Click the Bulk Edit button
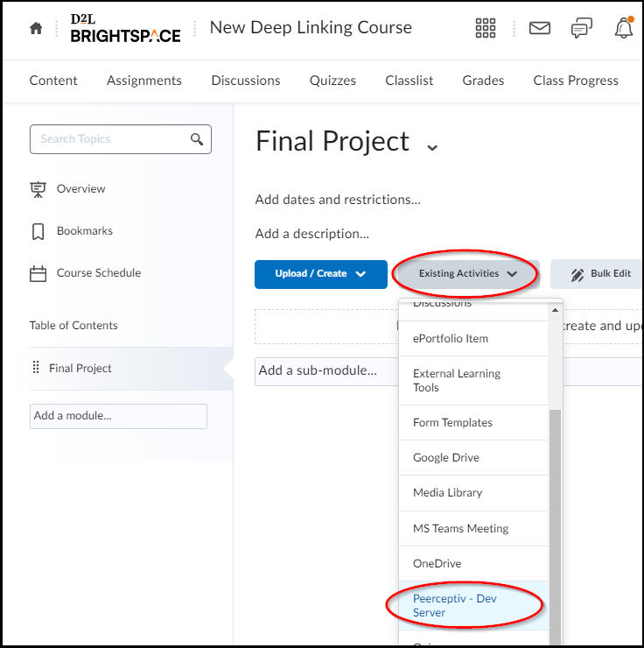The width and height of the screenshot is (644, 648). (597, 274)
